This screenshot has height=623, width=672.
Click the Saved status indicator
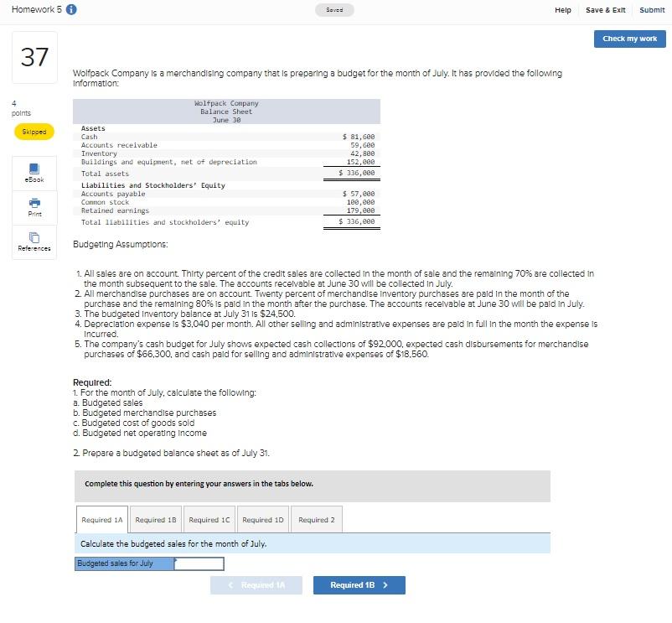pyautogui.click(x=334, y=10)
